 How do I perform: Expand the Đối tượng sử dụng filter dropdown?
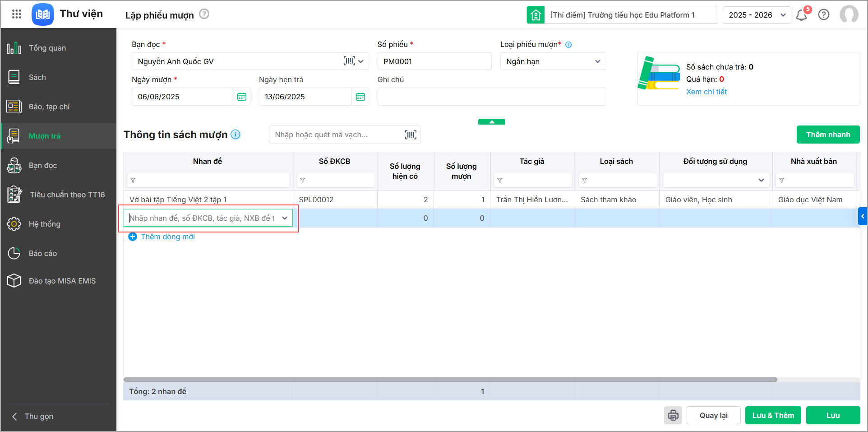coord(761,180)
